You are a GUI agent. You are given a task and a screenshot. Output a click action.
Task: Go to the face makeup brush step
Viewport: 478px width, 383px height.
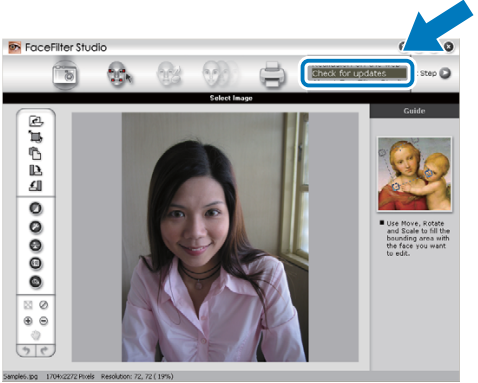[x=169, y=74]
